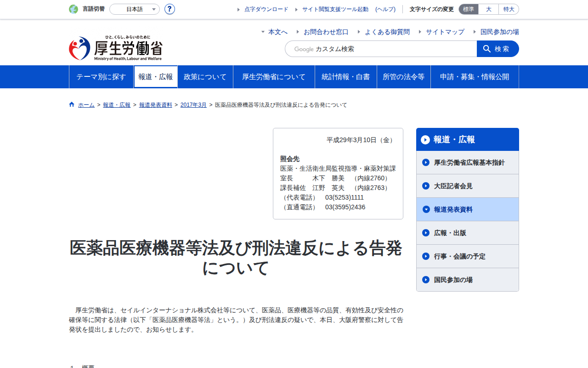Click the 文字サイズの変更 label
Image resolution: width=588 pixels, height=368 pixels.
(x=432, y=9)
